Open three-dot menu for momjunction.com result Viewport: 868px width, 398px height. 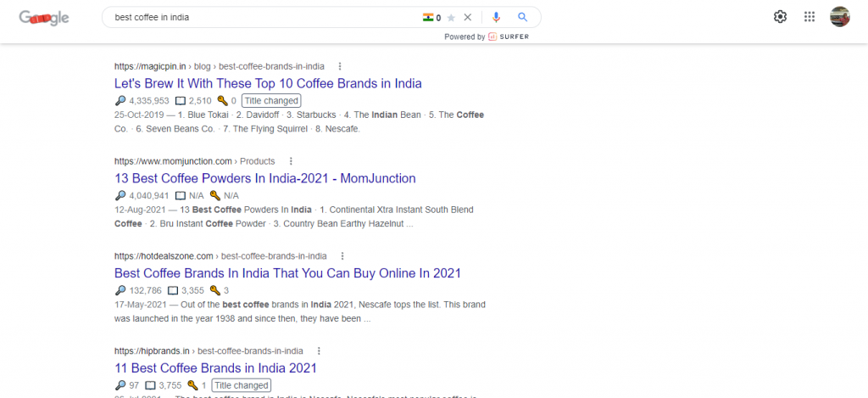tap(291, 161)
